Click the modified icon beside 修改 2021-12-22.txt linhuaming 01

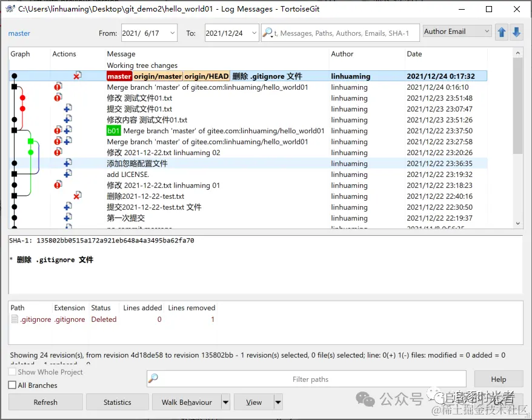(58, 185)
